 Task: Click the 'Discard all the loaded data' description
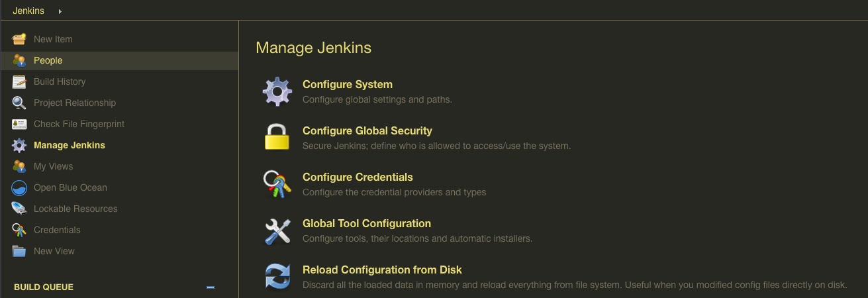point(575,285)
